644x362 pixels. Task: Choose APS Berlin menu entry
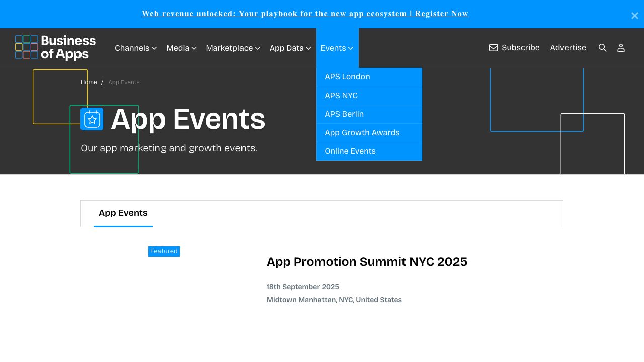click(x=344, y=114)
